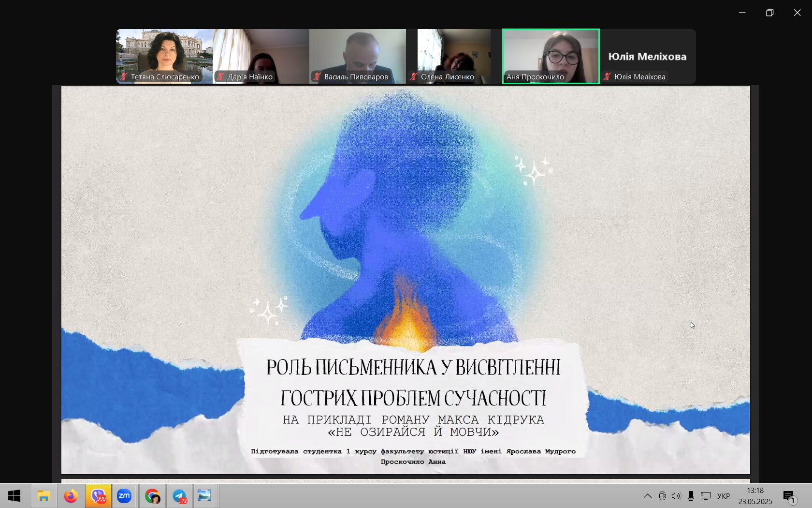Open the network status tray icon
812x508 pixels.
(x=706, y=496)
